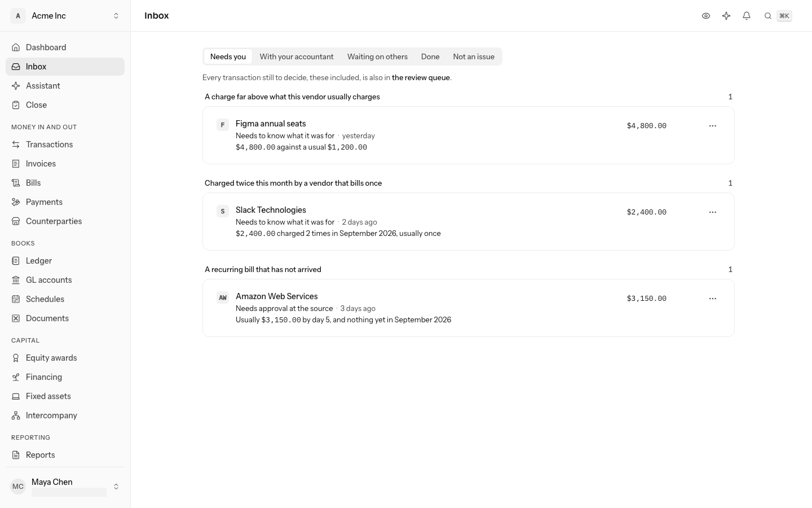Click the Bills receipt icon

[x=16, y=183]
